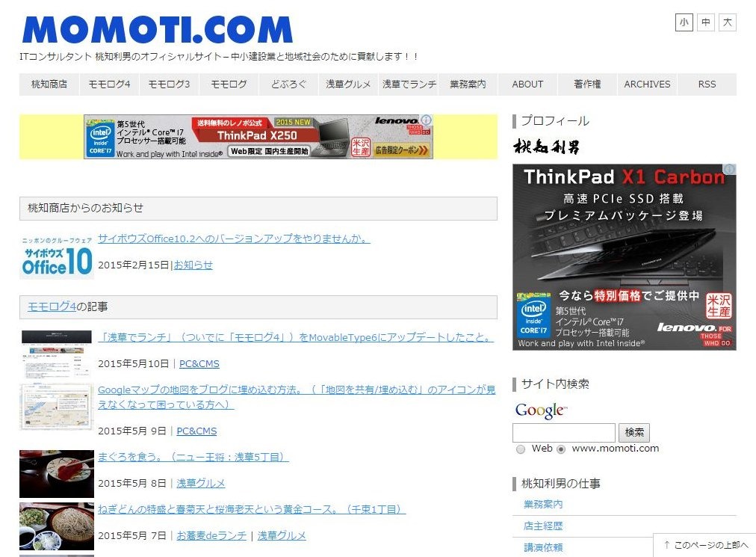Open the まぐろを食う article link
Viewport: 756px width, 557px height.
[x=193, y=457]
